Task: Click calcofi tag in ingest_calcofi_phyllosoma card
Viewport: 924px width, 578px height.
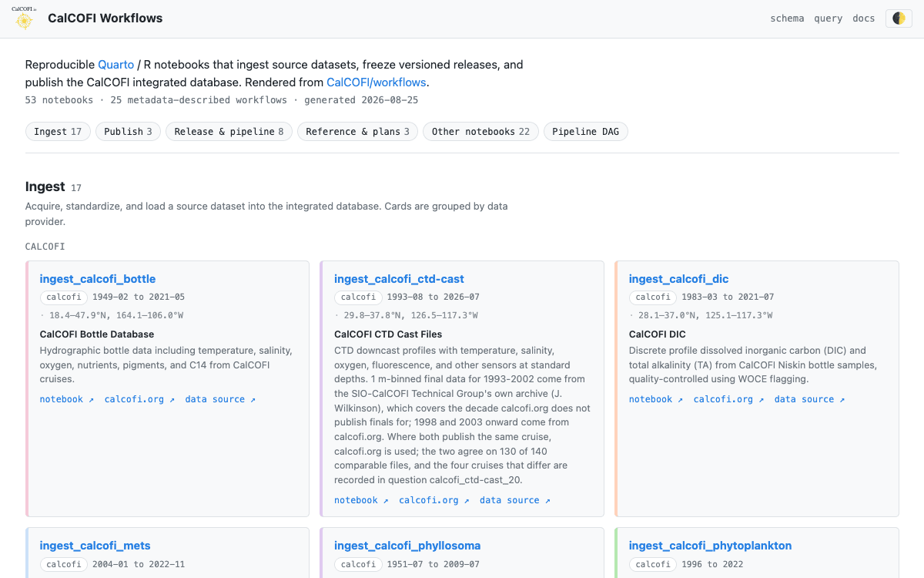Action: 358,564
